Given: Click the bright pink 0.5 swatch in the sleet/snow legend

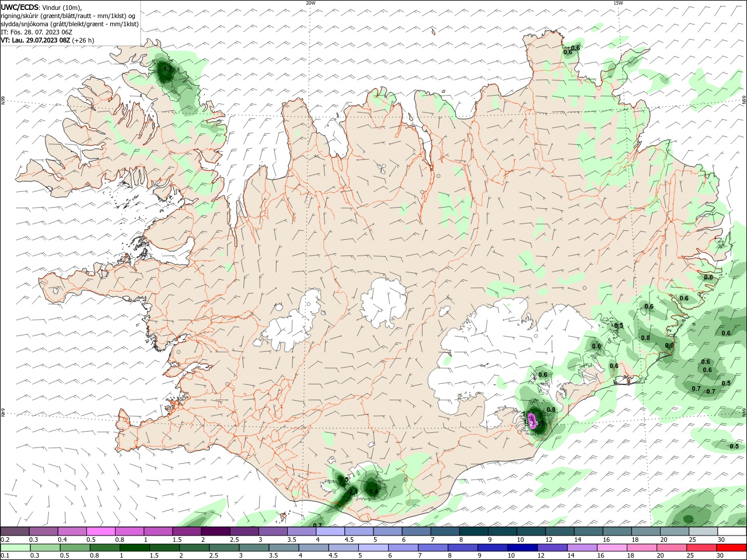Looking at the screenshot, I should tap(100, 531).
